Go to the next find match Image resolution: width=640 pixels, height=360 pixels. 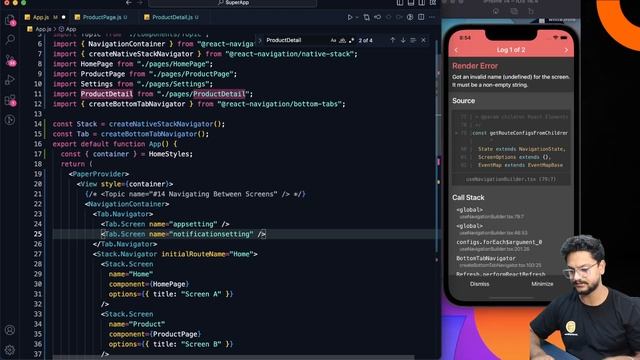point(403,40)
